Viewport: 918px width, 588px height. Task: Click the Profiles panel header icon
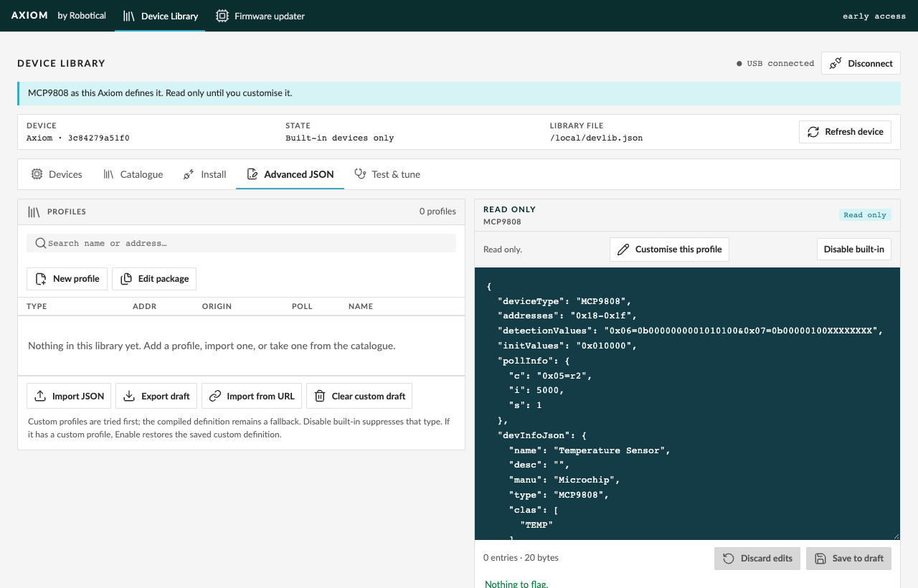(x=34, y=212)
